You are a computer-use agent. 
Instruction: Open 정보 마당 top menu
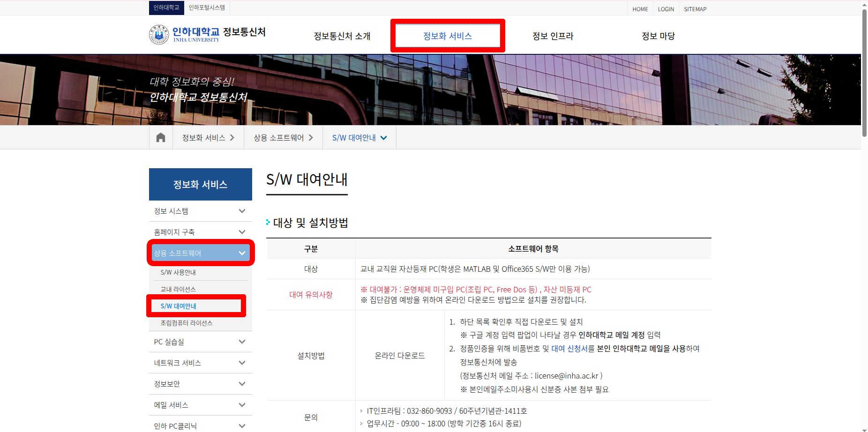[x=658, y=36]
